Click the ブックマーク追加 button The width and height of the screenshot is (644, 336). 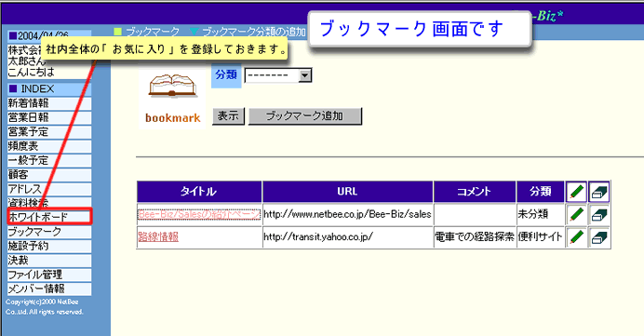305,116
